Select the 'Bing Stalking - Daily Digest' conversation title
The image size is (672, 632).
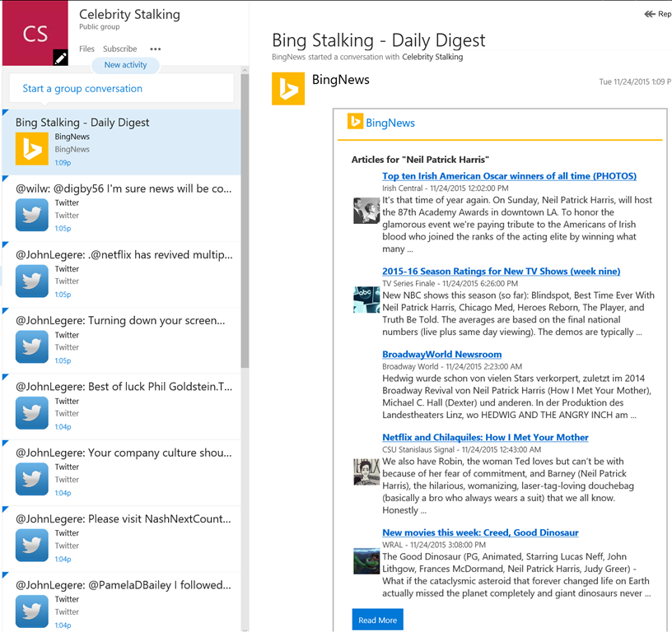(x=82, y=123)
